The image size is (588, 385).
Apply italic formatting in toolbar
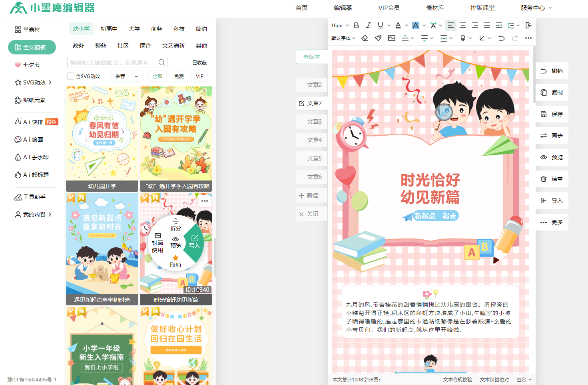369,25
